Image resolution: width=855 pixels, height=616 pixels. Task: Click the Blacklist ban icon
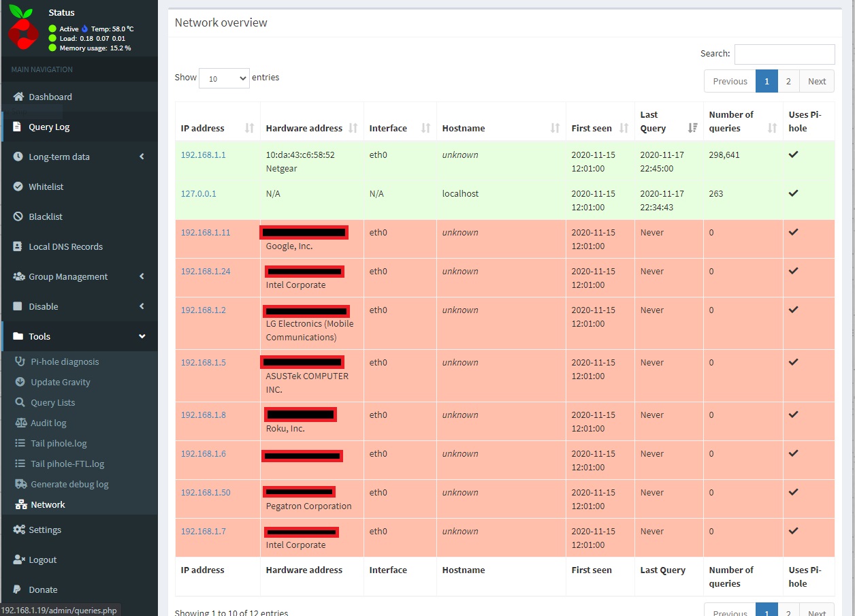tap(18, 216)
